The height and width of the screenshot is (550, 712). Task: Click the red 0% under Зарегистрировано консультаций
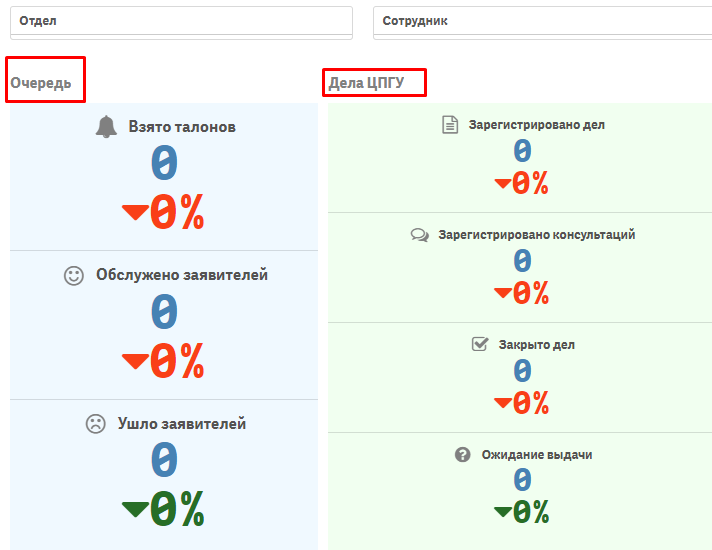click(x=530, y=293)
